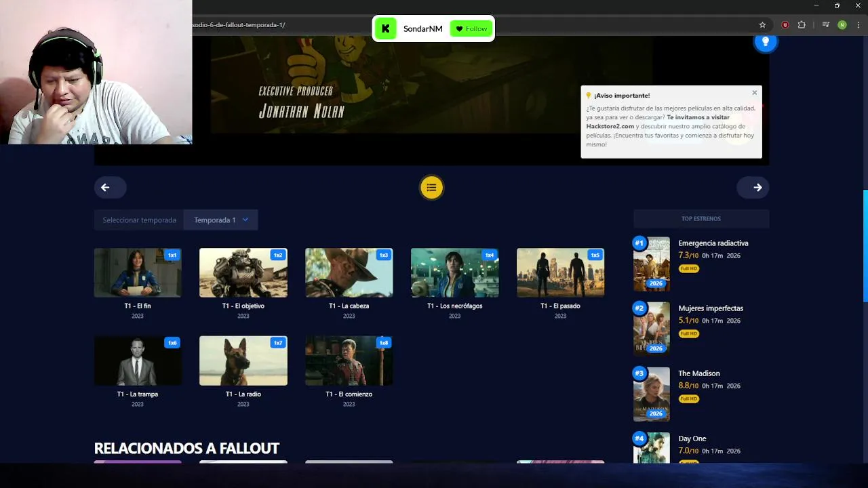Click the green Kick logo icon
This screenshot has height=488, width=868.
click(x=386, y=28)
